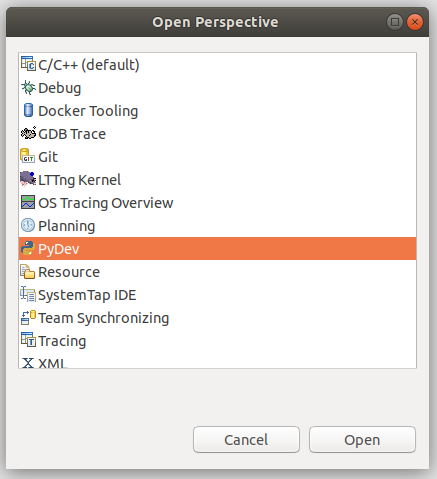Viewport: 437px width, 479px height.
Task: Maximize the Open Perspective dialog
Action: tap(395, 22)
